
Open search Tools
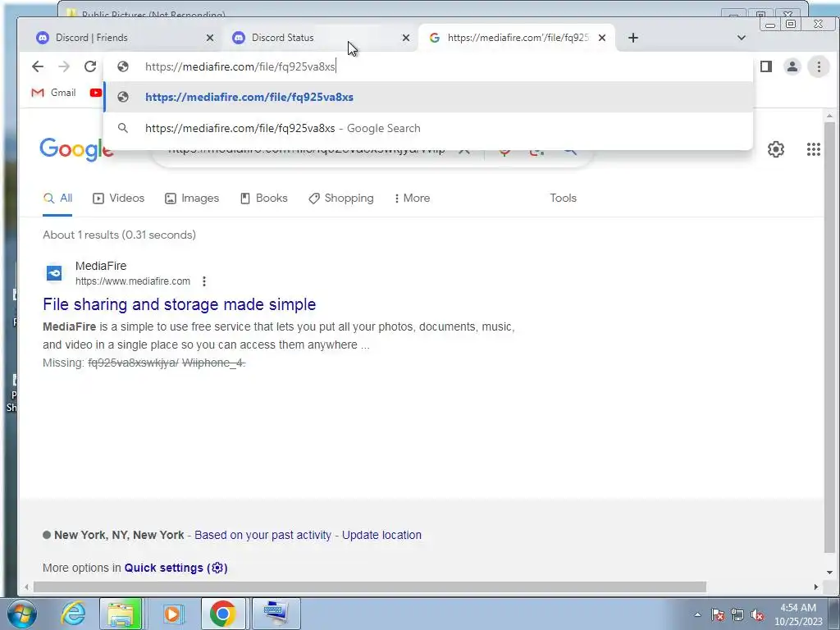click(x=563, y=199)
